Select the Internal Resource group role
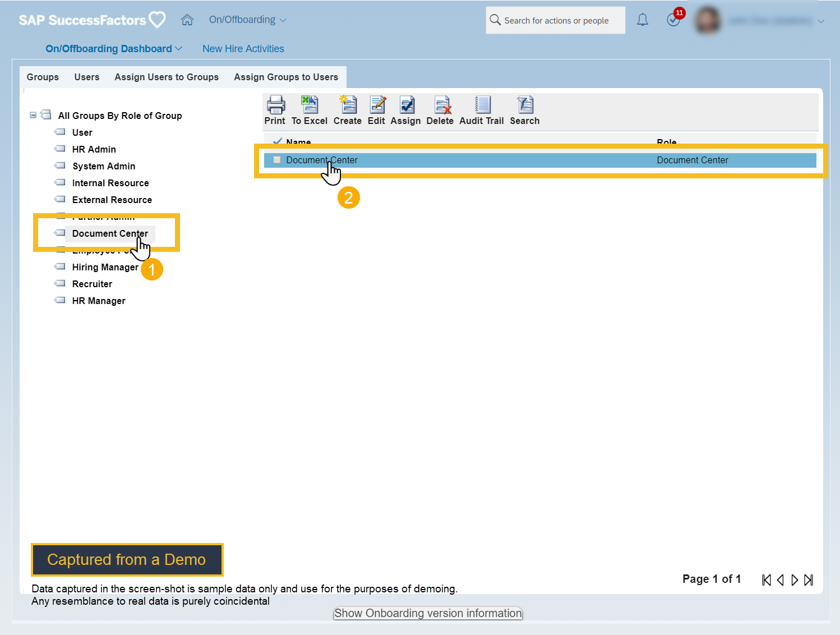 [110, 183]
